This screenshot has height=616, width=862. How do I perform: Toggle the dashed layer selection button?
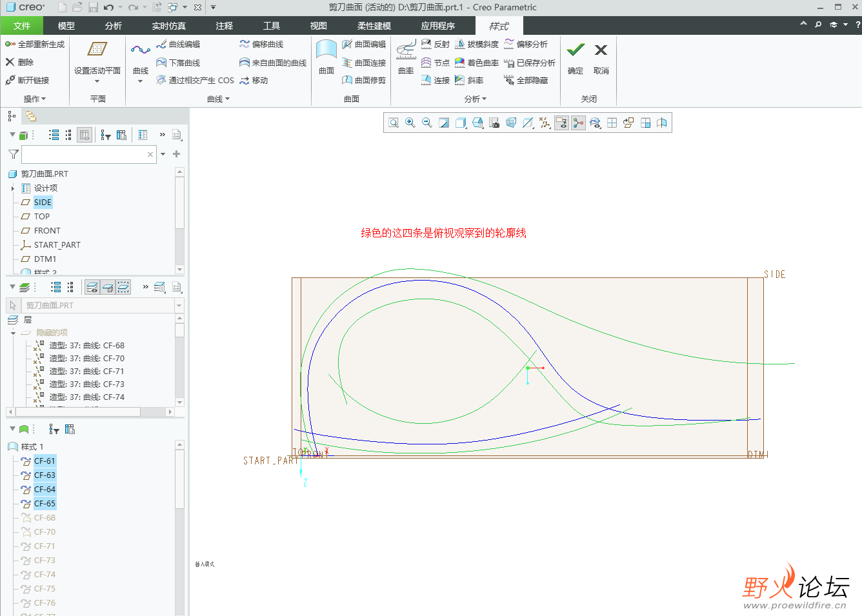click(x=123, y=287)
